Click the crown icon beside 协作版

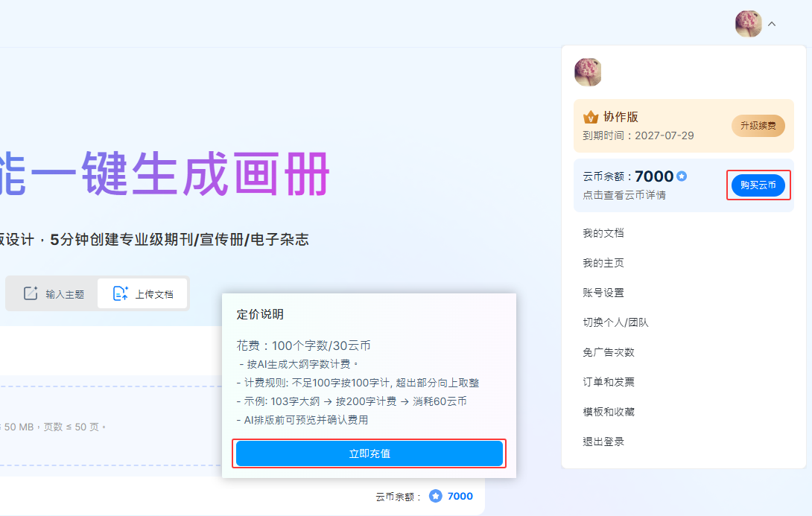[591, 118]
